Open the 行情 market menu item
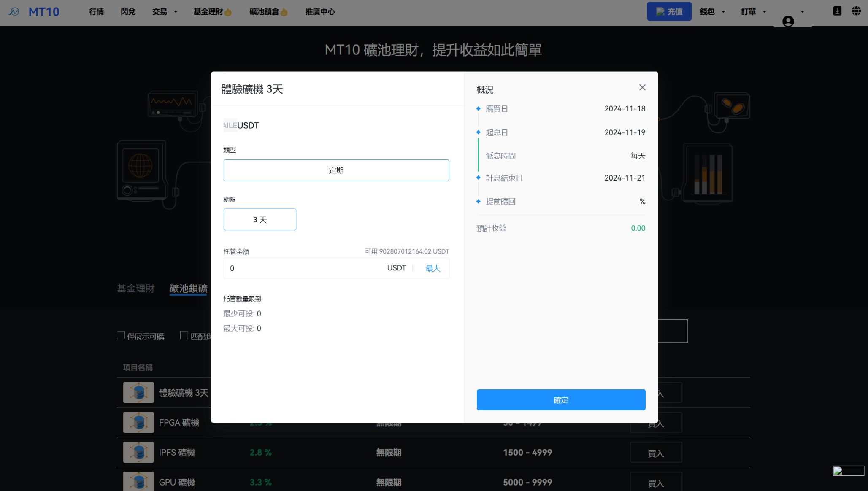The height and width of the screenshot is (491, 868). (x=96, y=12)
